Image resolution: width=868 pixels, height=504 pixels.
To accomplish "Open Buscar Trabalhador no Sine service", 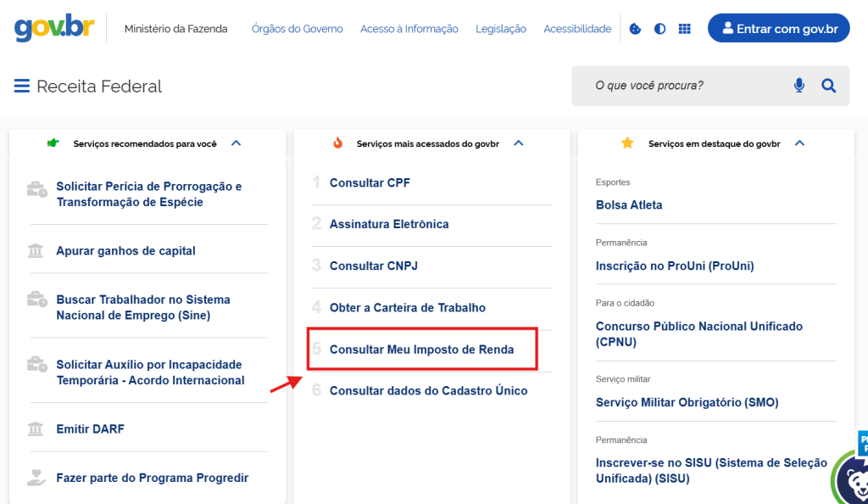I will (143, 307).
